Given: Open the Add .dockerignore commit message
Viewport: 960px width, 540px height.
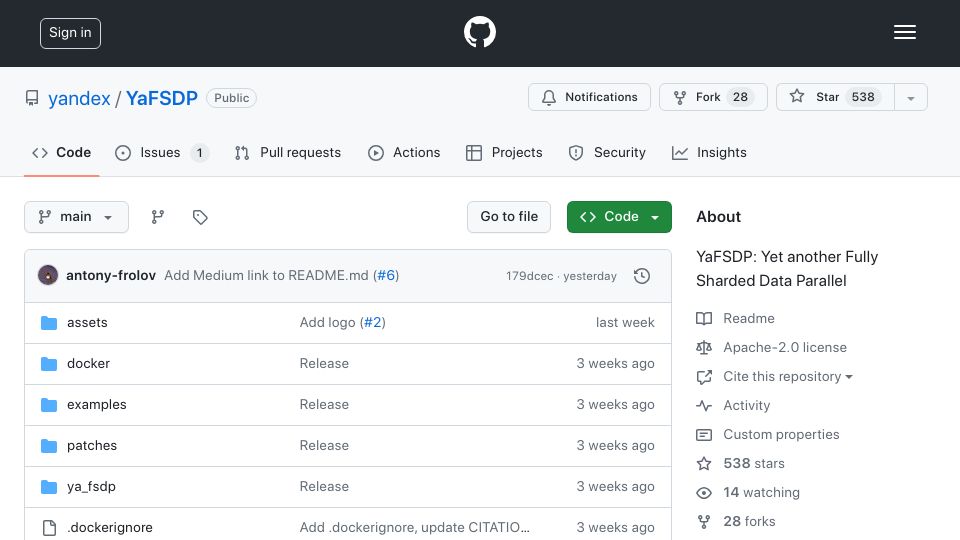Looking at the screenshot, I should 414,528.
